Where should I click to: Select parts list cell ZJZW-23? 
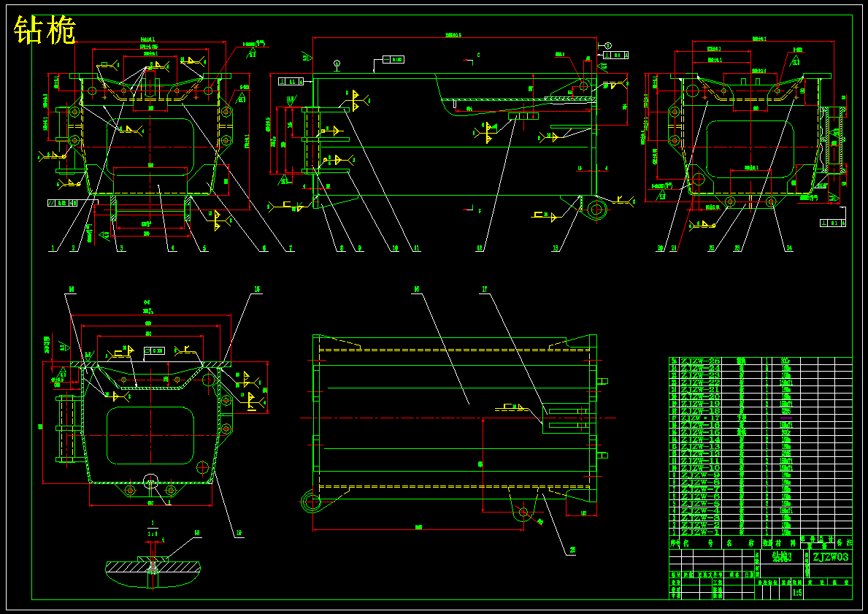coord(701,375)
